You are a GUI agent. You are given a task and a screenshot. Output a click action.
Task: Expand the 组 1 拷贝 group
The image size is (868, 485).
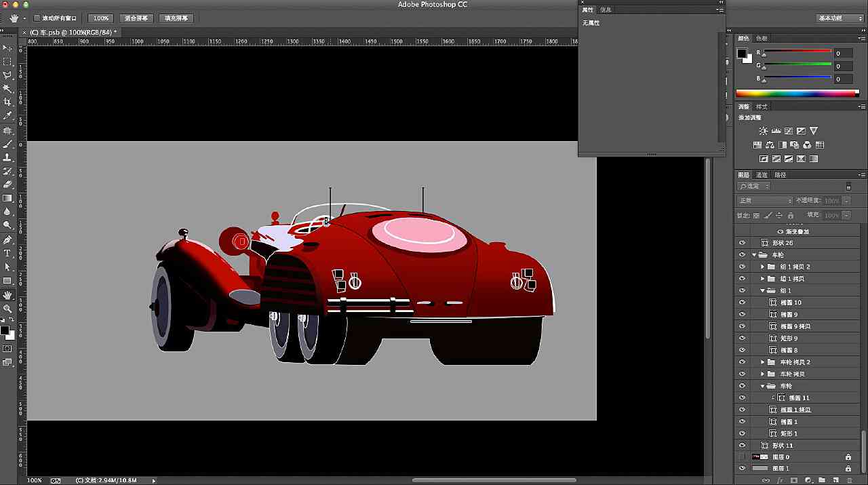[x=763, y=279]
